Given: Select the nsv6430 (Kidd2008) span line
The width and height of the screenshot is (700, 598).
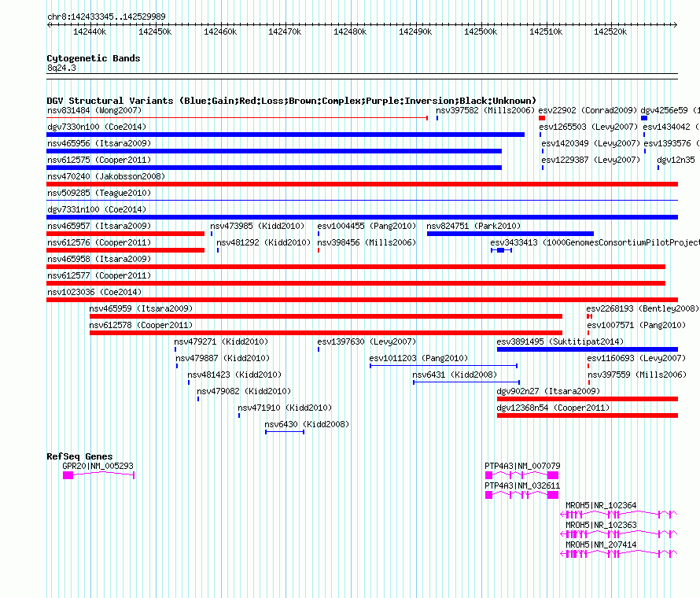Looking at the screenshot, I should [x=285, y=432].
